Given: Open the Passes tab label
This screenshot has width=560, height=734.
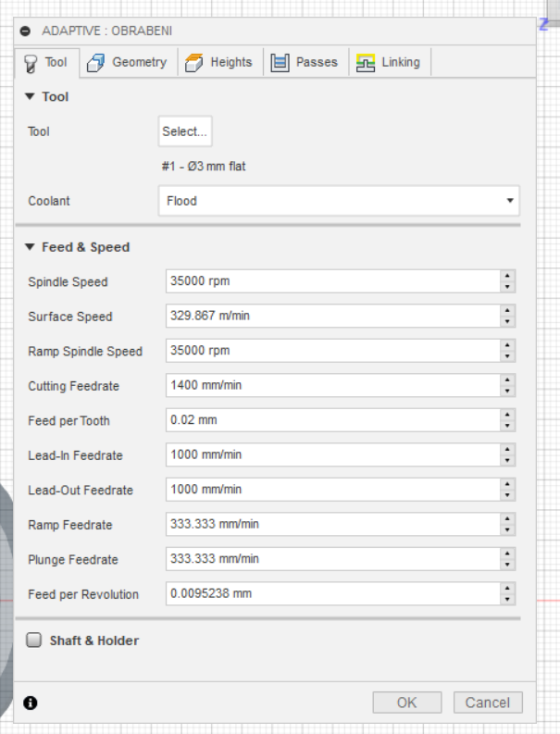Looking at the screenshot, I should 317,62.
